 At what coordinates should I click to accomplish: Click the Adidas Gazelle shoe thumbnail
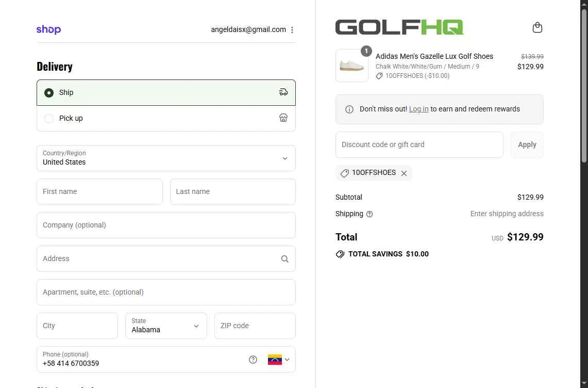352,66
